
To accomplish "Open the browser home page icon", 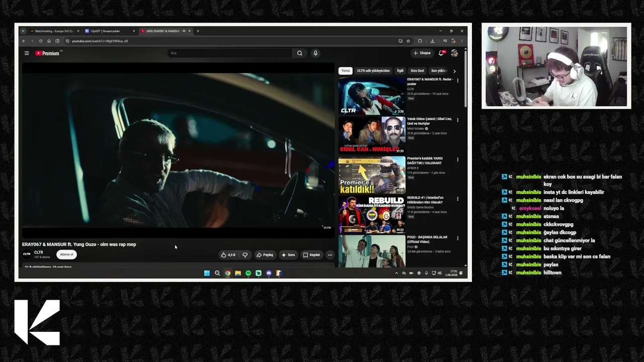I will click(49, 41).
